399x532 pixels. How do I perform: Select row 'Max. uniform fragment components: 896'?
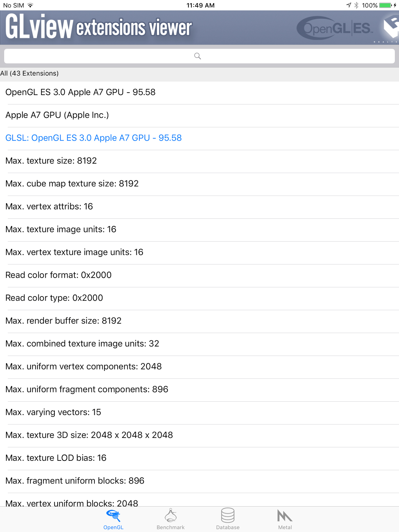tap(199, 390)
